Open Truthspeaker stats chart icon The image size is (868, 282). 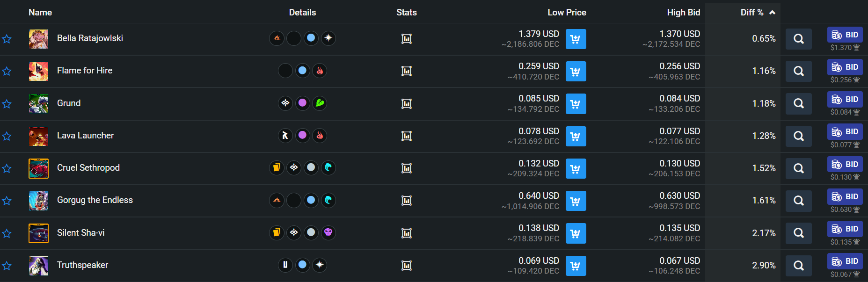(407, 266)
